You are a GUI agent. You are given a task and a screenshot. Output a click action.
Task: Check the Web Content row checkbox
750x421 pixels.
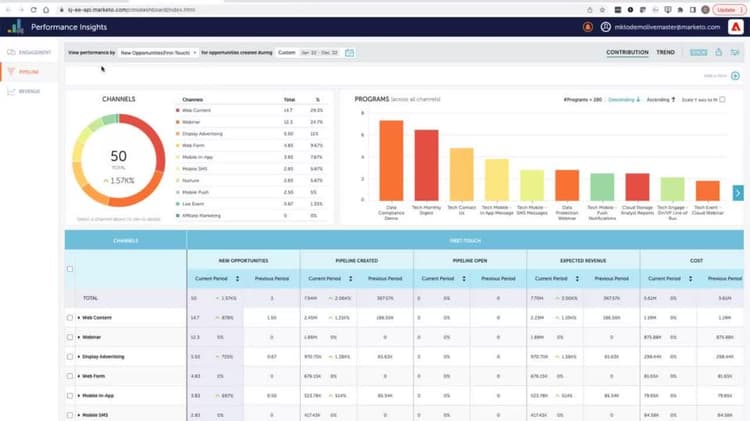pyautogui.click(x=70, y=318)
